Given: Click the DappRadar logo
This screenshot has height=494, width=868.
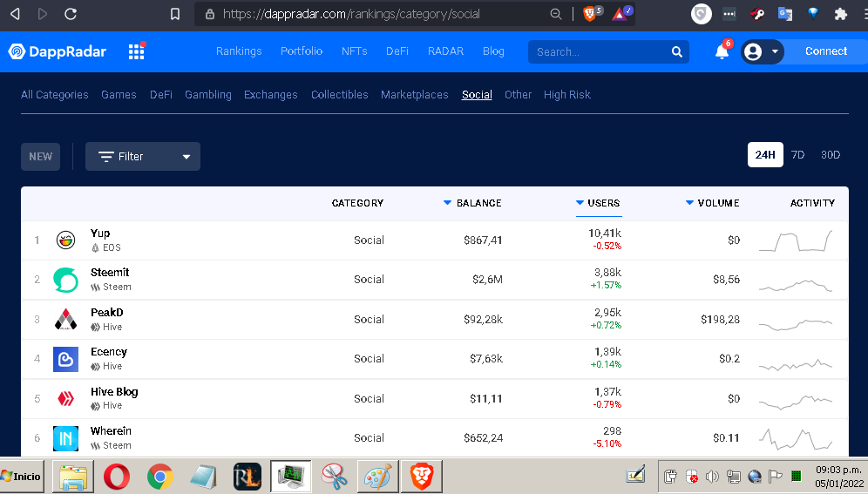Looking at the screenshot, I should pos(57,51).
